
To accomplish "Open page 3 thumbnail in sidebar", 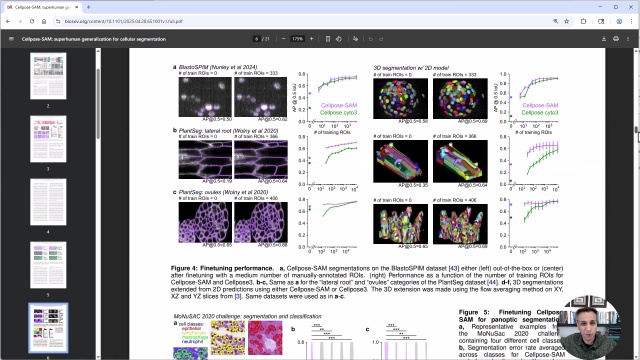I will (48, 139).
